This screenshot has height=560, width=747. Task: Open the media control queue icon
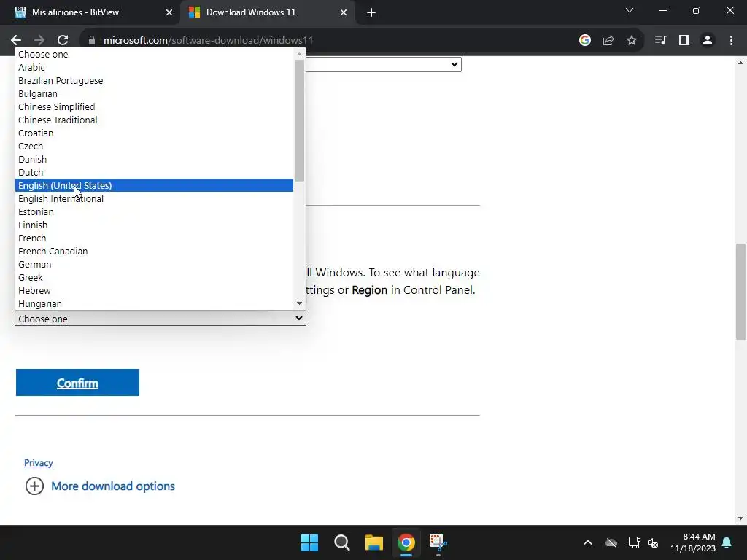[x=660, y=40]
